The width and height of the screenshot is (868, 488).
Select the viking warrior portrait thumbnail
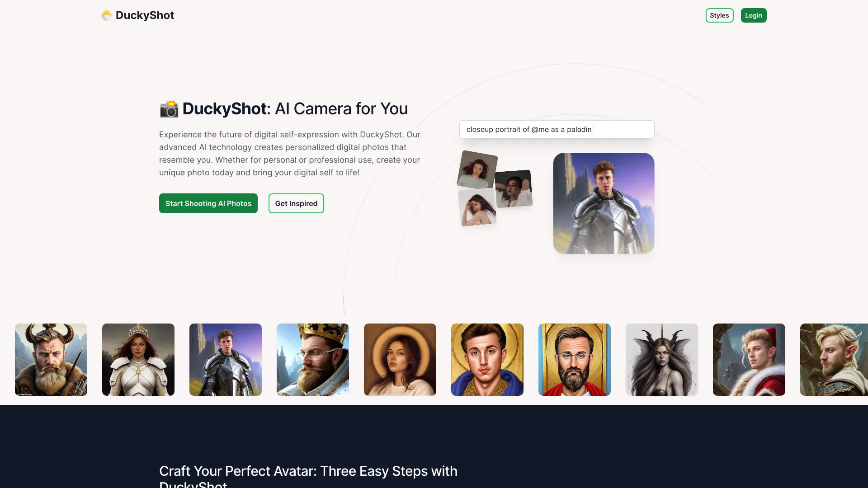(51, 359)
